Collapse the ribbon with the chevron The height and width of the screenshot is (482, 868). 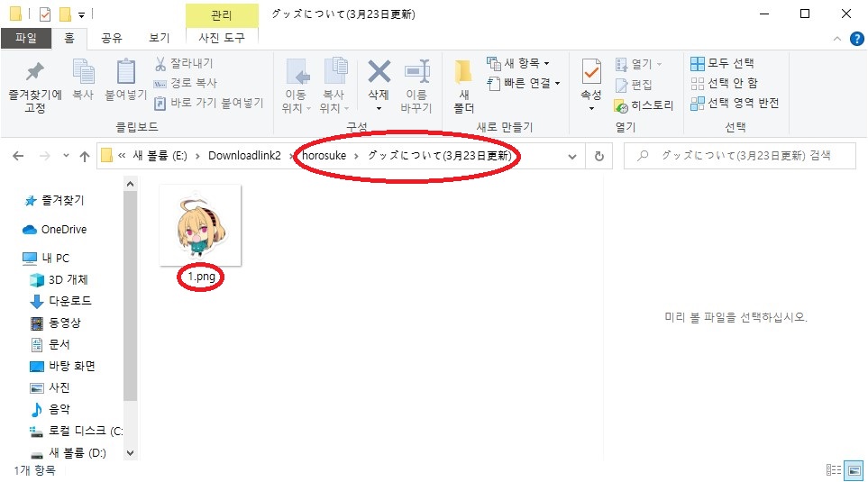pos(837,39)
